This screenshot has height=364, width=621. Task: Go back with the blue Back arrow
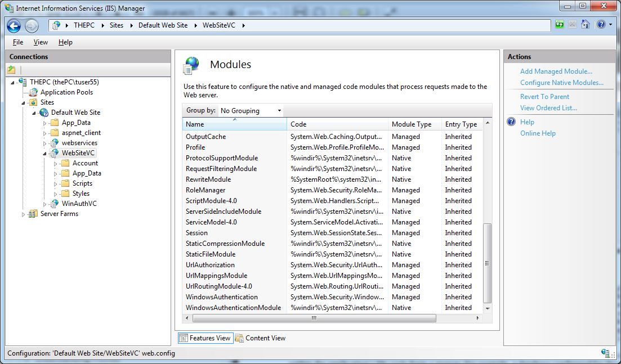coord(14,26)
